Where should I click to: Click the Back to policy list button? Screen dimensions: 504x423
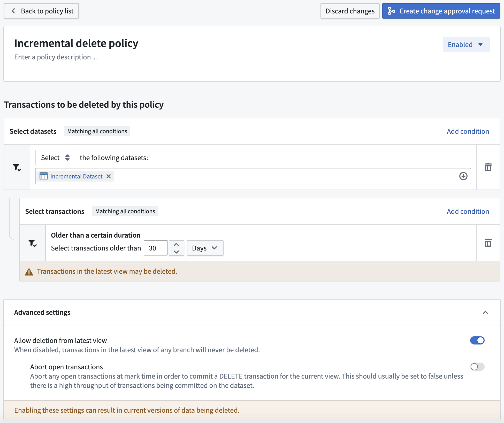[x=41, y=11]
